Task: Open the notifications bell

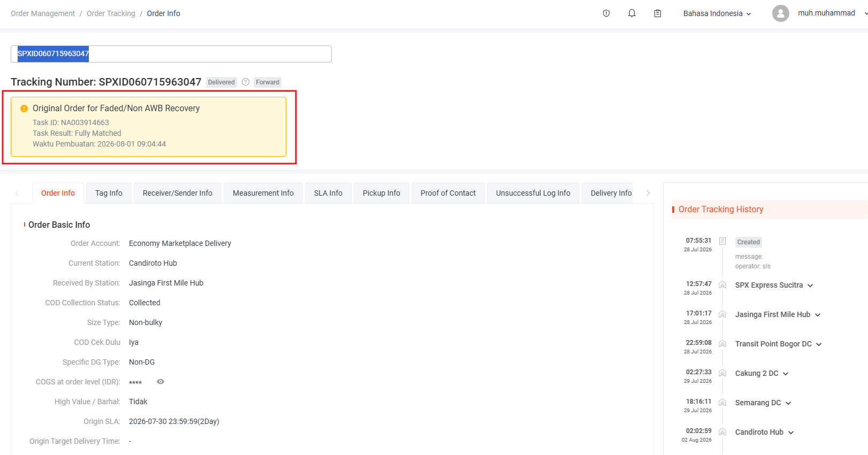Action: point(632,13)
